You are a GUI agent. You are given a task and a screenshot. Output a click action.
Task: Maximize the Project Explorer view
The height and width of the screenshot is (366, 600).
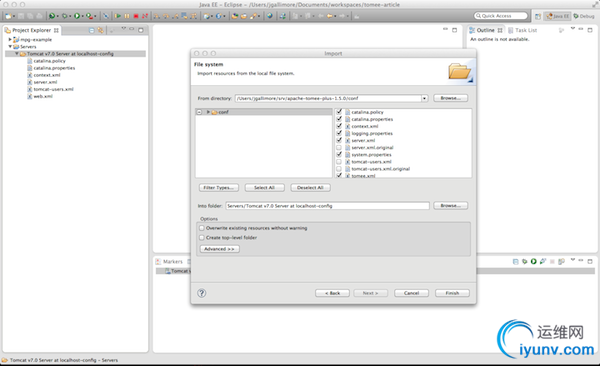click(141, 30)
